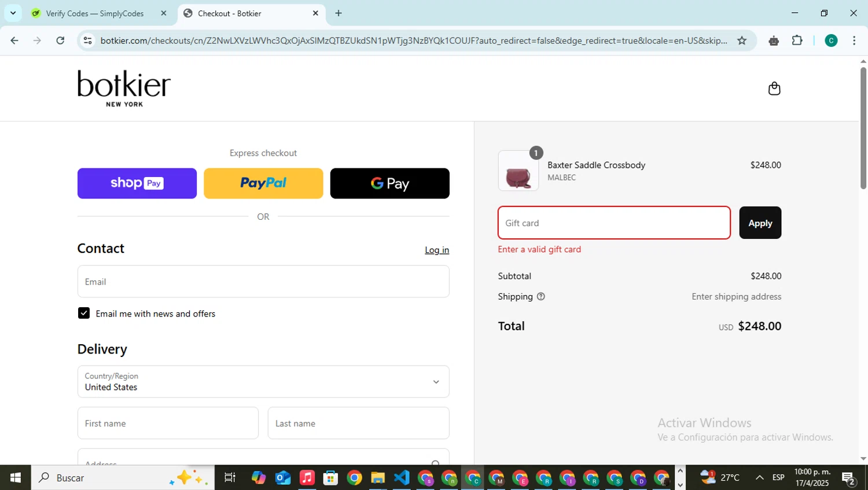868x490 pixels.
Task: Open the notification center icon
Action: tap(849, 478)
